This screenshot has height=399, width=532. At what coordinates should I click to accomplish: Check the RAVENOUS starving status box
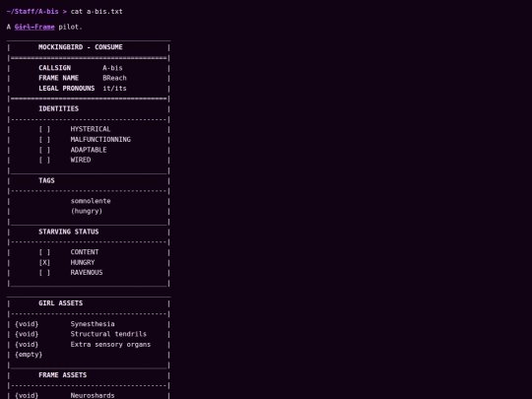coord(44,273)
